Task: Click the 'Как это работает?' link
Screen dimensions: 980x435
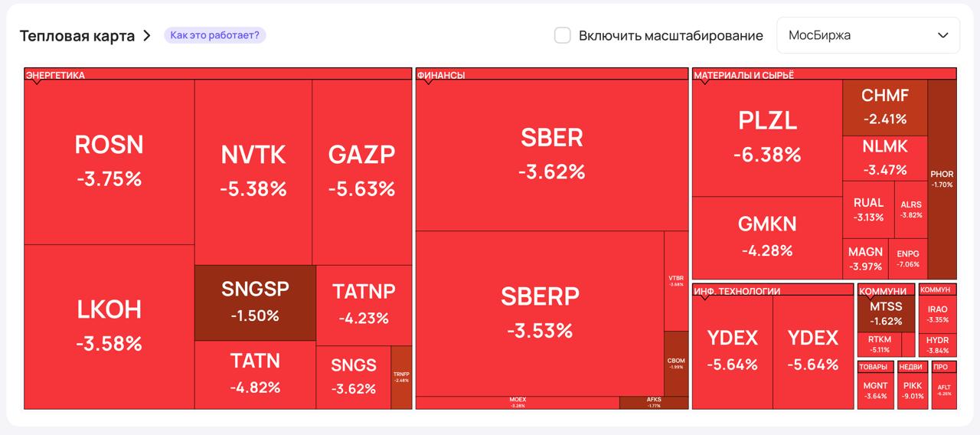Action: tap(214, 35)
